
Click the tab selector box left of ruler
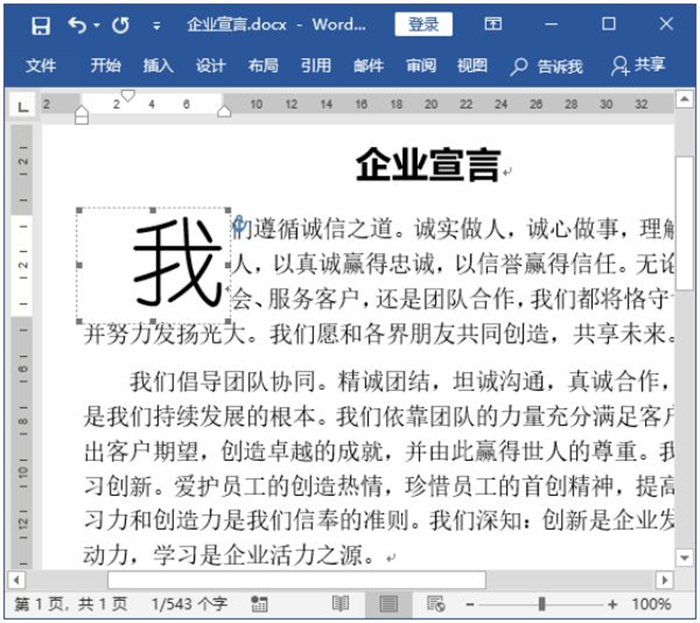pos(21,104)
